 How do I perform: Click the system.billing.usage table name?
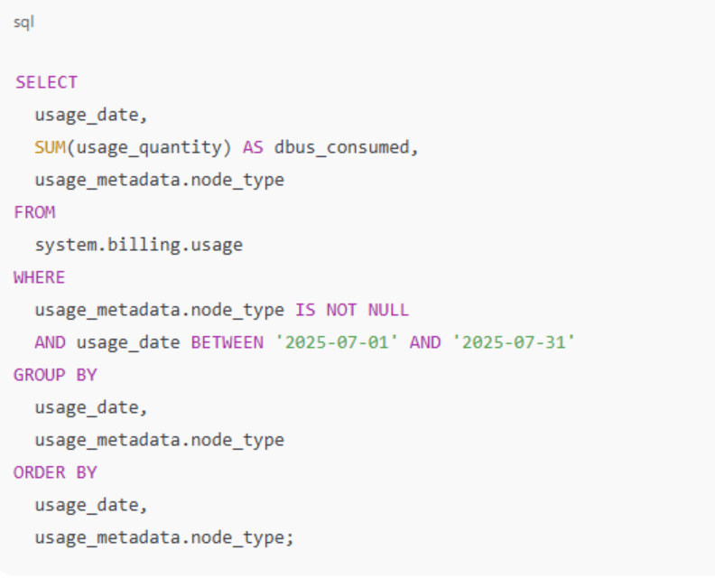point(138,245)
